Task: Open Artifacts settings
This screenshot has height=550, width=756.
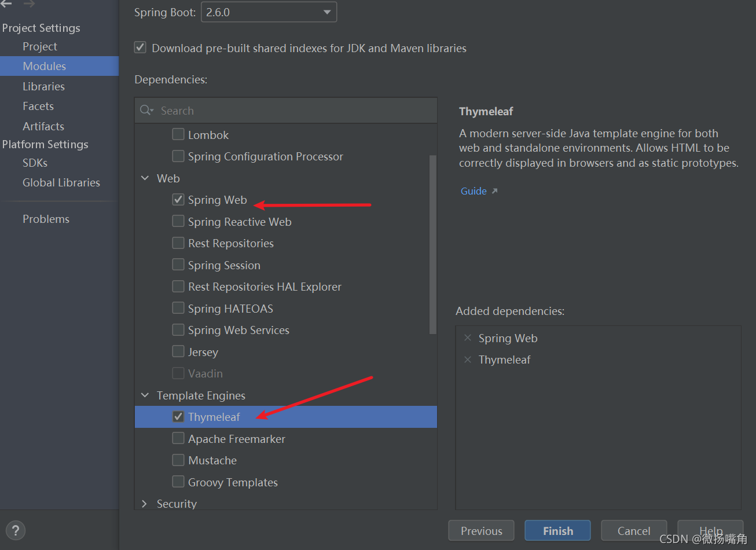Action: [x=43, y=126]
